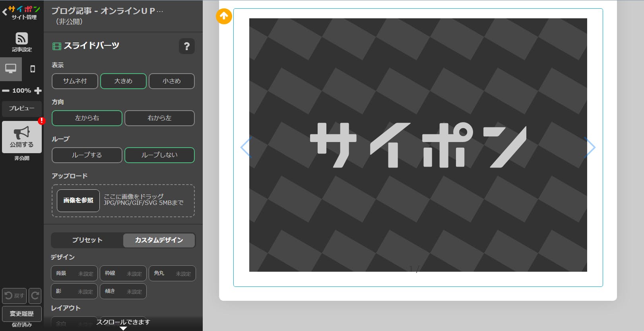Click the 画像を参照 browse button
The image size is (644, 331).
coord(78,201)
